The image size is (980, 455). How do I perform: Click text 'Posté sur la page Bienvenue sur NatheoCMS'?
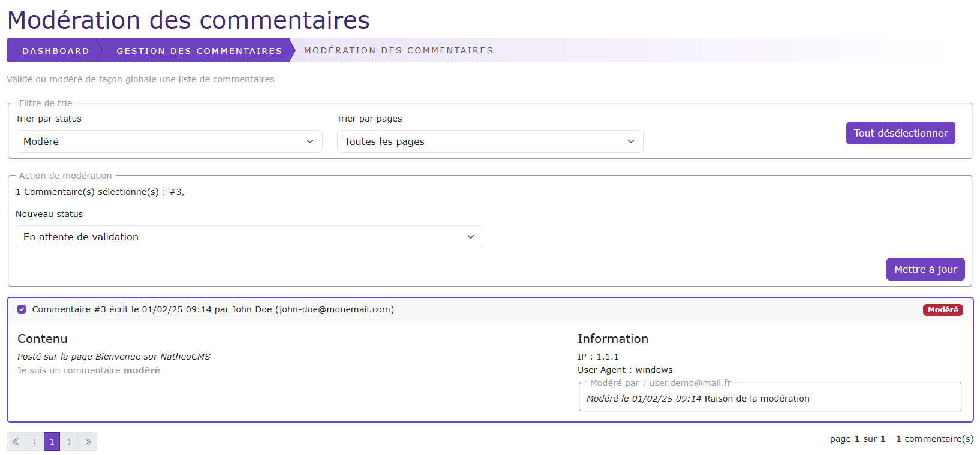[x=114, y=357]
